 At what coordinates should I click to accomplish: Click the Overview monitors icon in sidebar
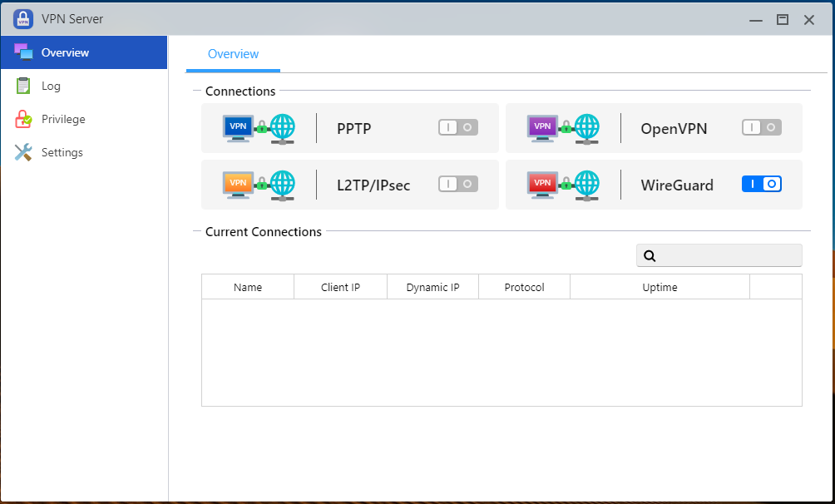click(x=23, y=52)
